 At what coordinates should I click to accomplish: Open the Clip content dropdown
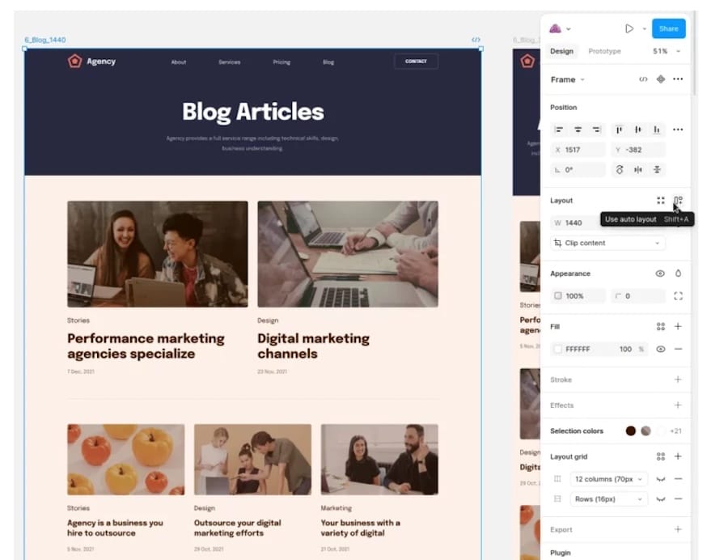[x=607, y=243]
